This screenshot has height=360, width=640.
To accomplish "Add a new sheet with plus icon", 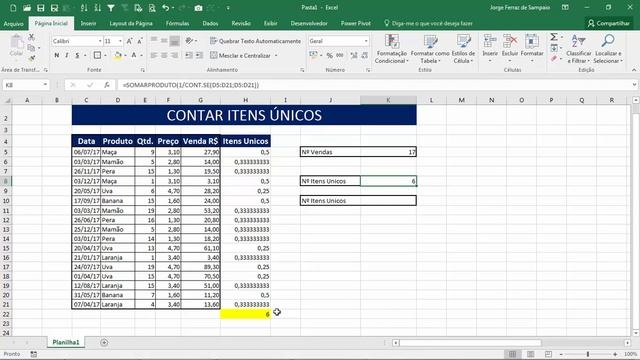I will pyautogui.click(x=104, y=342).
